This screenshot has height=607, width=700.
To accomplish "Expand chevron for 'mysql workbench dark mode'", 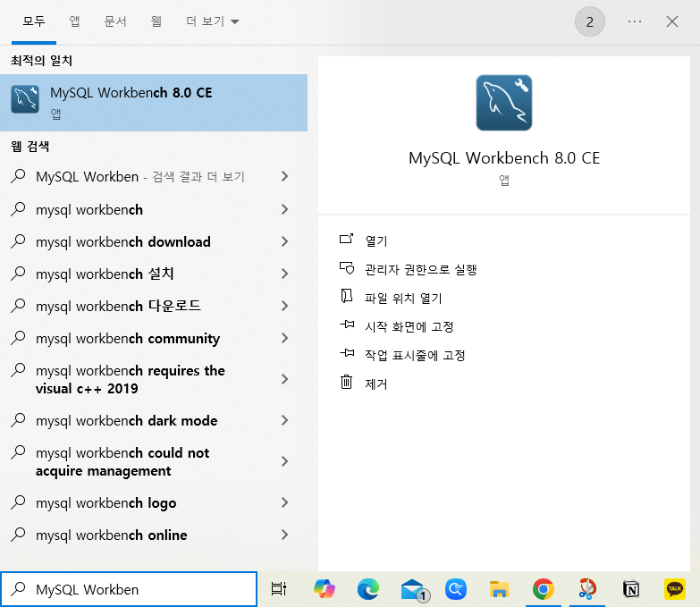I will [285, 420].
